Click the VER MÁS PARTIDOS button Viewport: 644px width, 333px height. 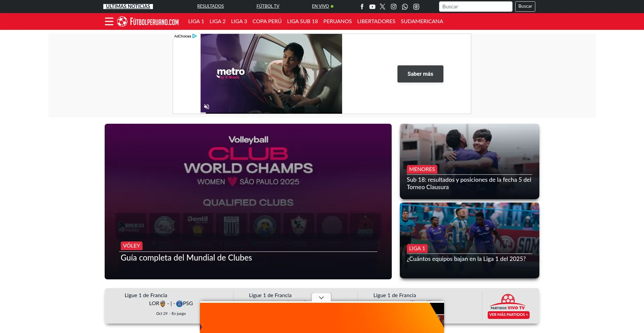click(508, 315)
